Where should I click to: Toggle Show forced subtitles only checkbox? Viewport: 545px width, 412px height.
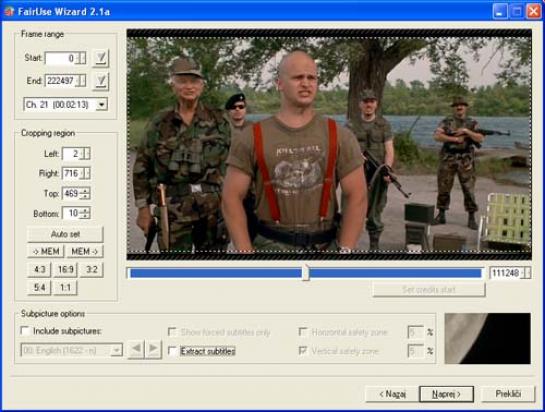pos(172,332)
